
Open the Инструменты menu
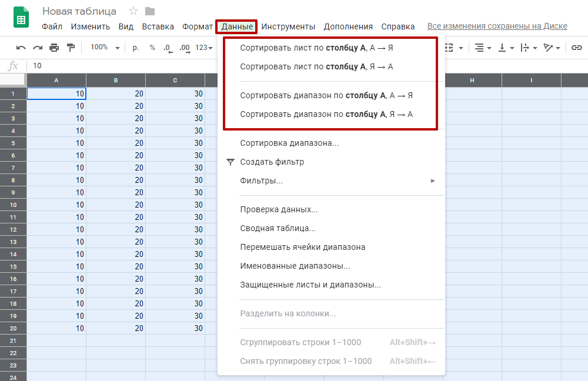coord(288,26)
